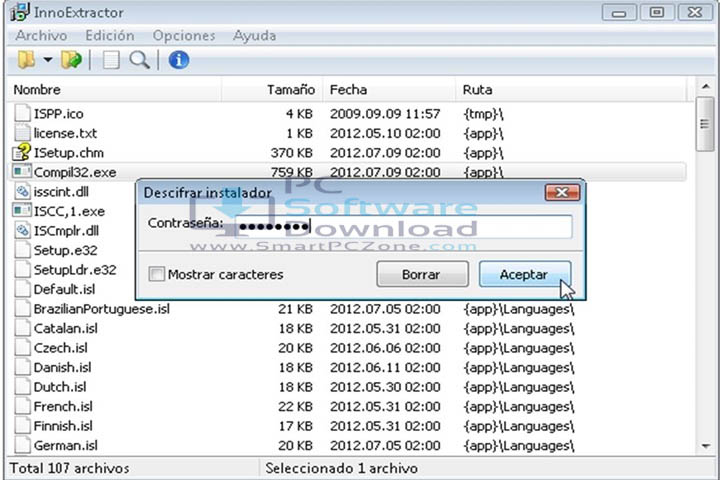Click the scrollbar up arrow
The image size is (720, 480).
(705, 87)
